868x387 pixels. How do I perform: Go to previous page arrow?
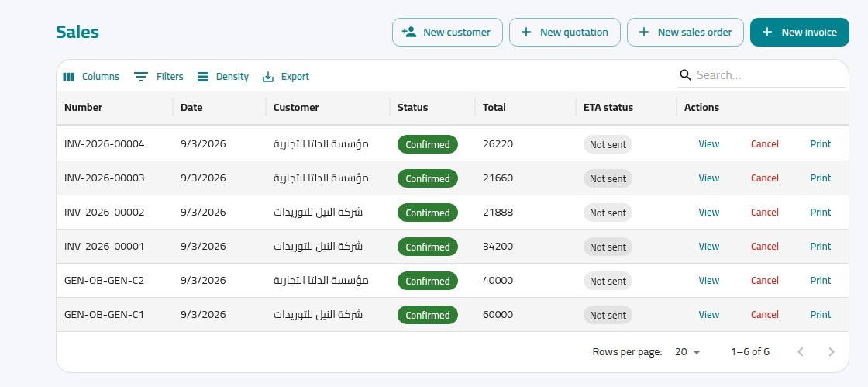pos(800,351)
